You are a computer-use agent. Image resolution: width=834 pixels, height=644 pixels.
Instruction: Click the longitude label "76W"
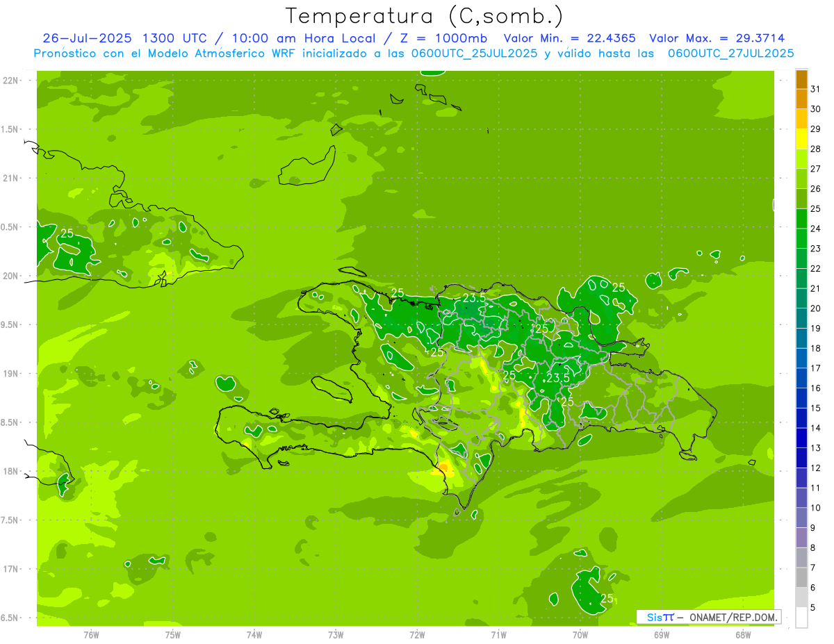[x=91, y=634]
